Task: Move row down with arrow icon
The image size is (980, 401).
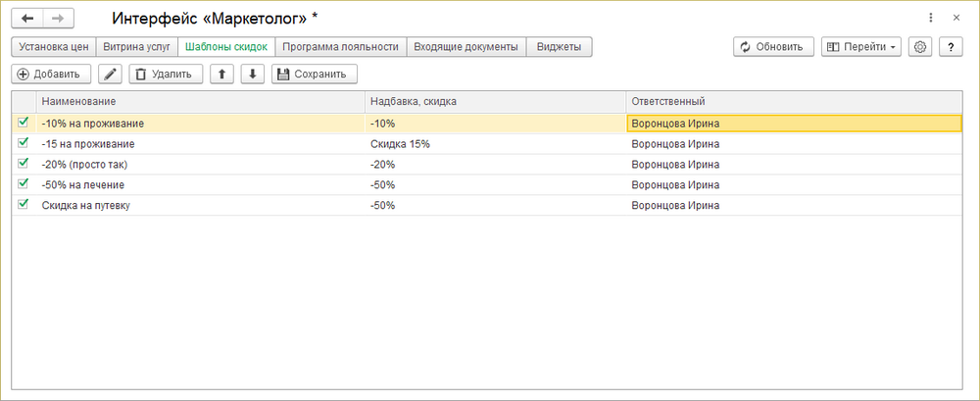Action: point(253,74)
